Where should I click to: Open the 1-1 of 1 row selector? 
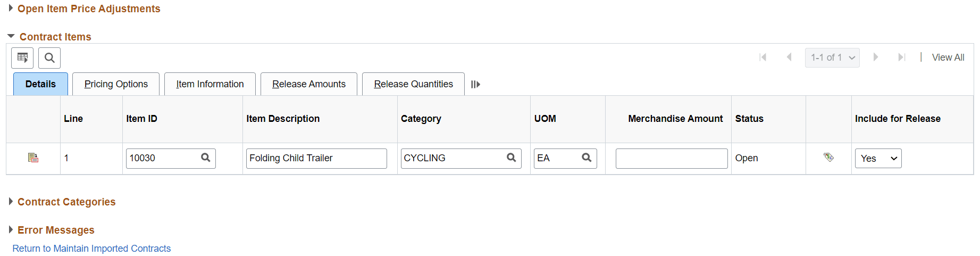(x=832, y=57)
